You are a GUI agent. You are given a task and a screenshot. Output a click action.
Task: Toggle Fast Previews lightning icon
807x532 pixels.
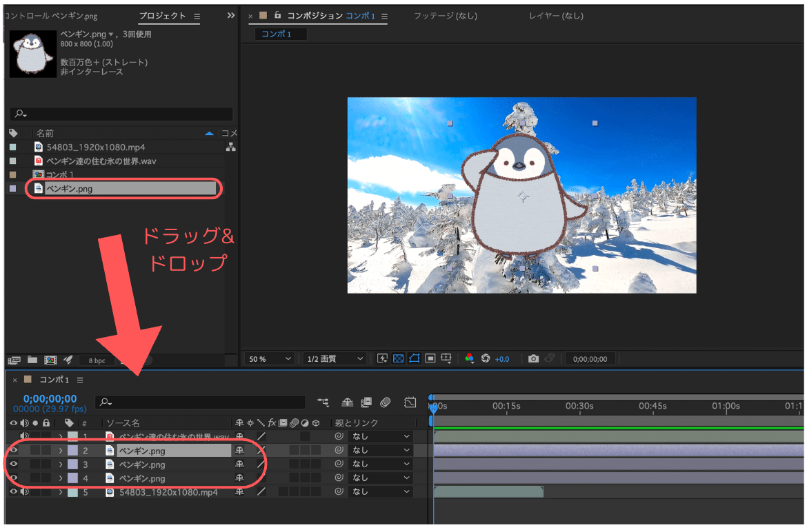point(382,359)
